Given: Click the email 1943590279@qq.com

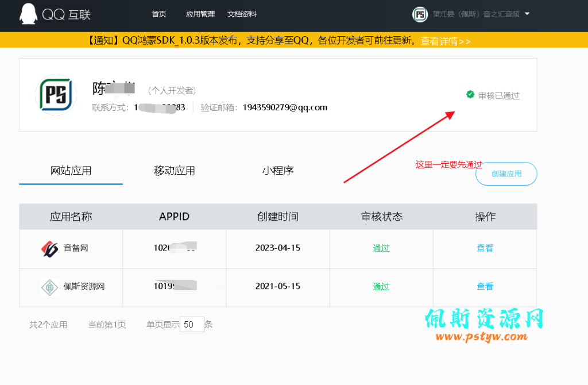Looking at the screenshot, I should pyautogui.click(x=285, y=107).
